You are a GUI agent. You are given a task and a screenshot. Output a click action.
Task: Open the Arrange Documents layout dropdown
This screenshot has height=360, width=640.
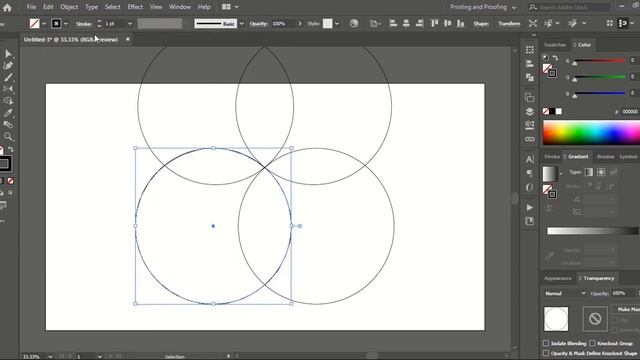(230, 7)
